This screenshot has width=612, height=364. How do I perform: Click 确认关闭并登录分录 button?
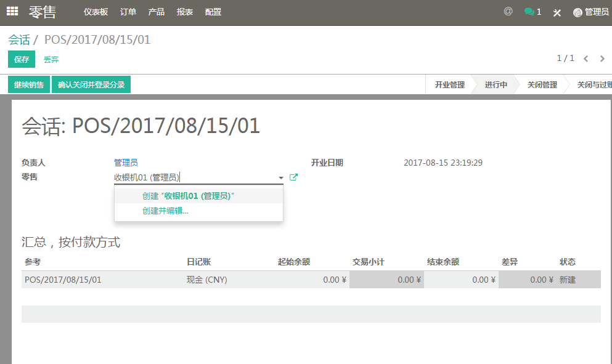point(91,85)
